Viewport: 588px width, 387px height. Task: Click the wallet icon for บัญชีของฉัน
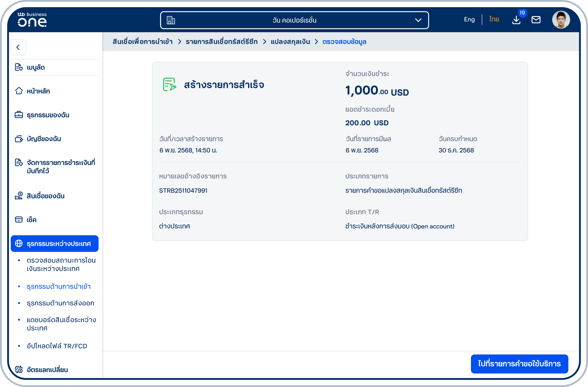click(x=19, y=139)
